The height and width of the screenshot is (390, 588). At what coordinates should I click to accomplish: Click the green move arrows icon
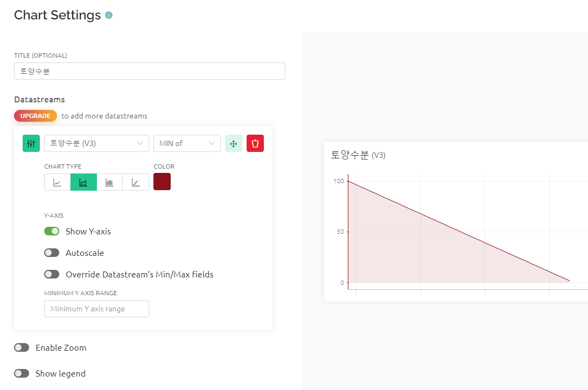234,143
